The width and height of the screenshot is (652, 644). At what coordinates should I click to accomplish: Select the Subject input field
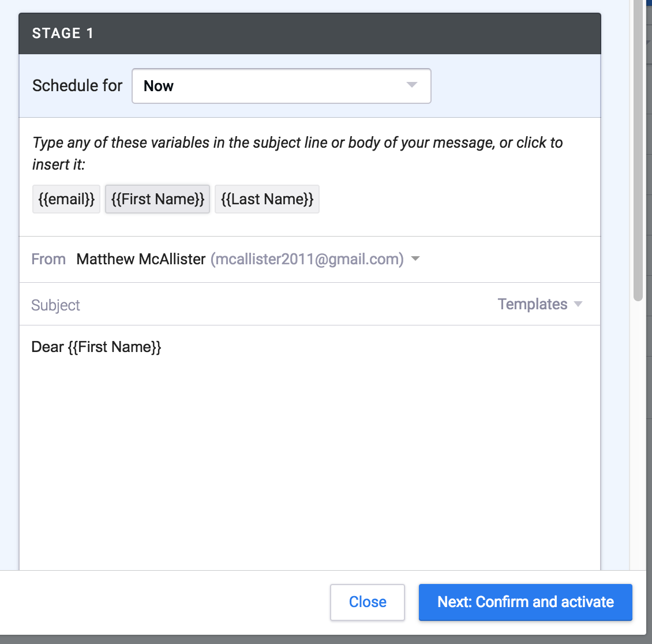coord(231,305)
